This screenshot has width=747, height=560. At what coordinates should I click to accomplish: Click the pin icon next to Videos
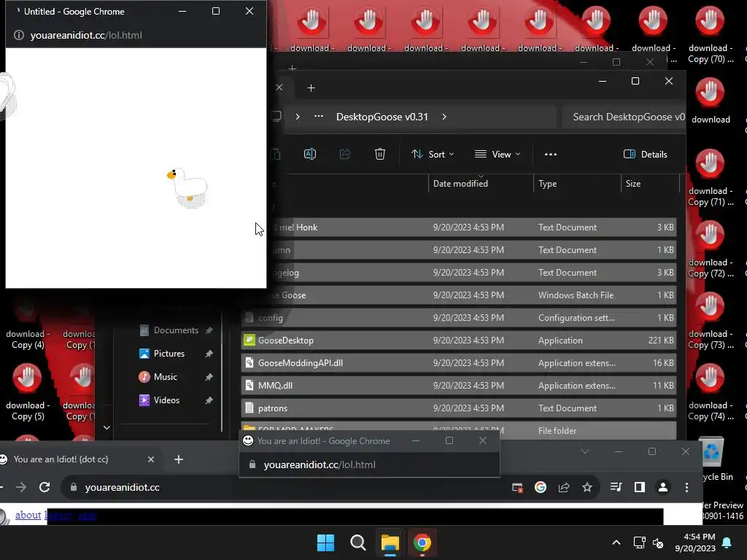(209, 400)
